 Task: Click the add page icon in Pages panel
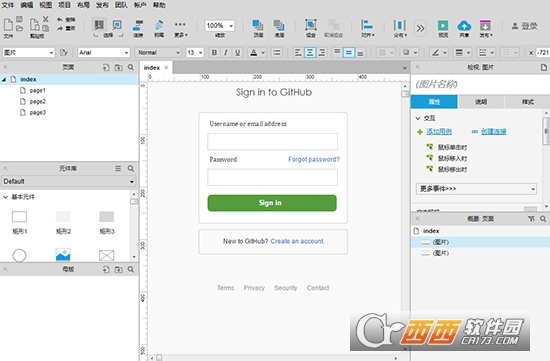(106, 67)
